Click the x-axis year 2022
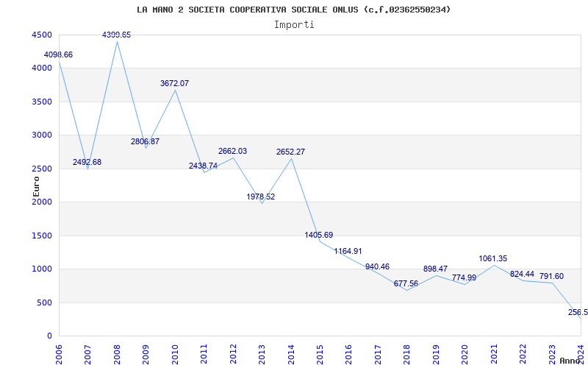Screen dimensions: 588x368 coord(523,354)
